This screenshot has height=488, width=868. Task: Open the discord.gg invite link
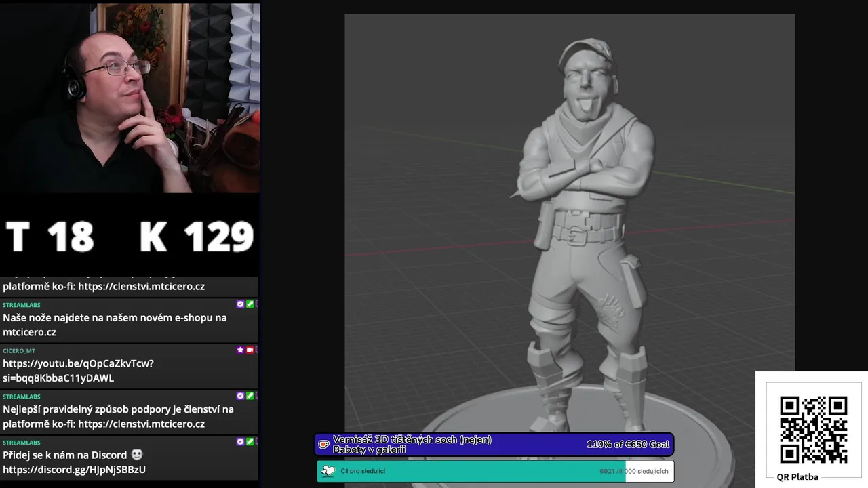74,469
